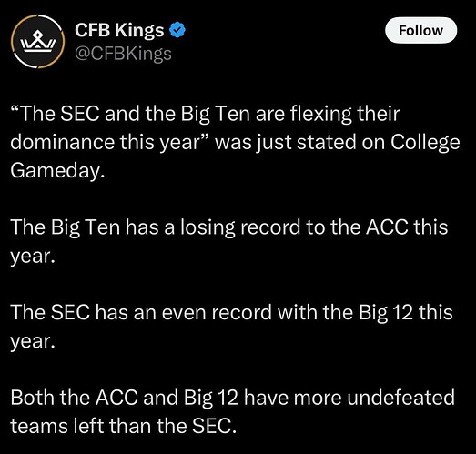Click the paragraph about the SEC vs Big 12
The height and width of the screenshot is (454, 476).
click(x=231, y=327)
